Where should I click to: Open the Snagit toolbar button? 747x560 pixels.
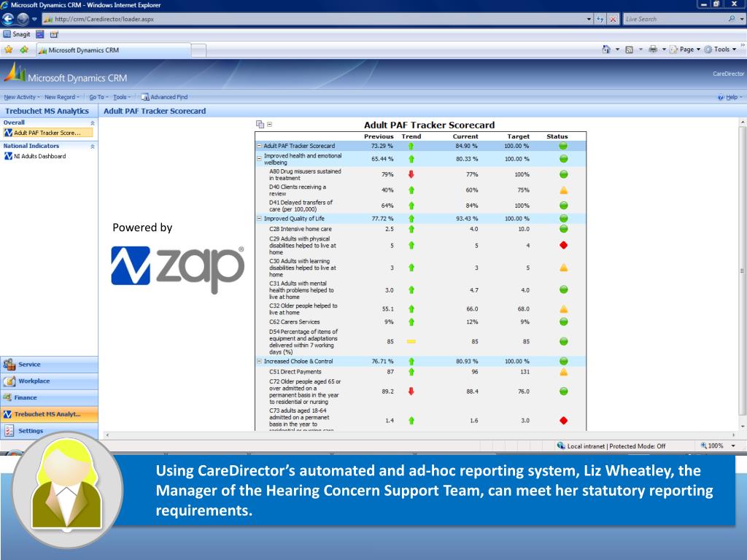pyautogui.click(x=17, y=34)
